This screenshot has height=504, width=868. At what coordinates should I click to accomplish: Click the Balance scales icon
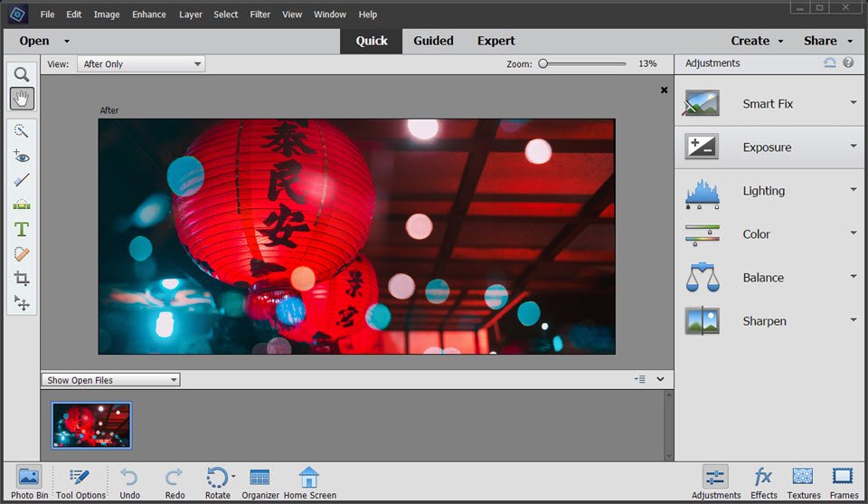click(702, 278)
